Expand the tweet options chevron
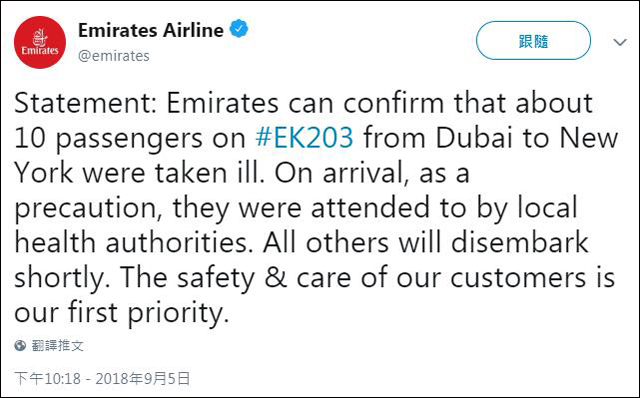Image resolution: width=640 pixels, height=398 pixels. [620, 42]
